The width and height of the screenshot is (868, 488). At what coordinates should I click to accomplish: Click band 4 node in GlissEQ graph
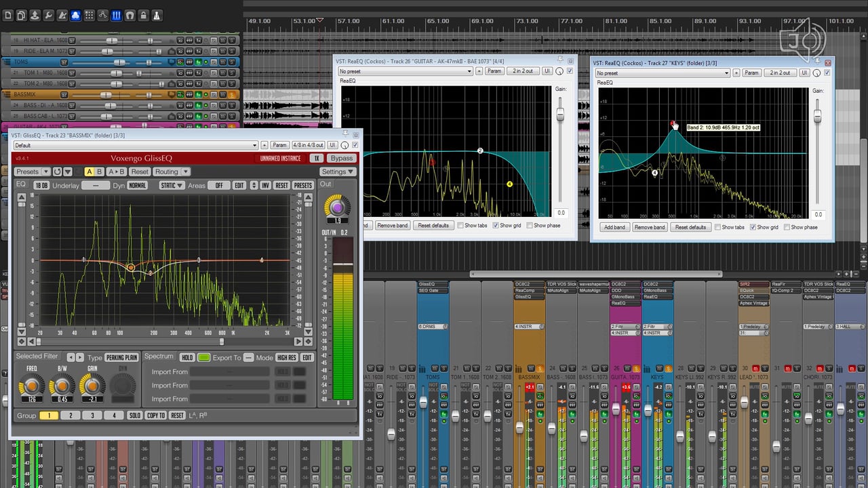click(262, 260)
